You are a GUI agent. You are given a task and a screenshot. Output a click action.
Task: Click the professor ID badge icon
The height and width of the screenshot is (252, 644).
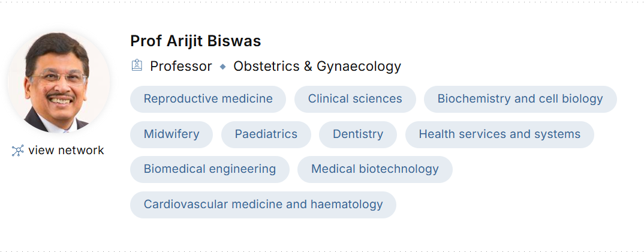pos(137,65)
